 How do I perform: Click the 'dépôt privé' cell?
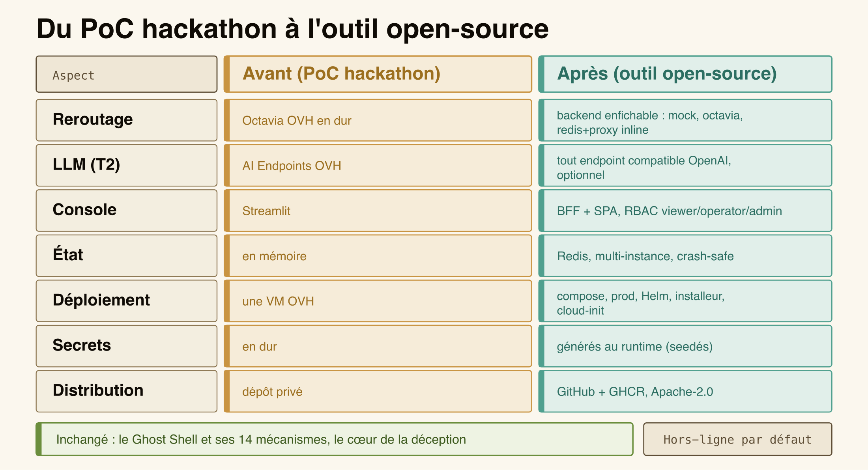click(x=378, y=391)
